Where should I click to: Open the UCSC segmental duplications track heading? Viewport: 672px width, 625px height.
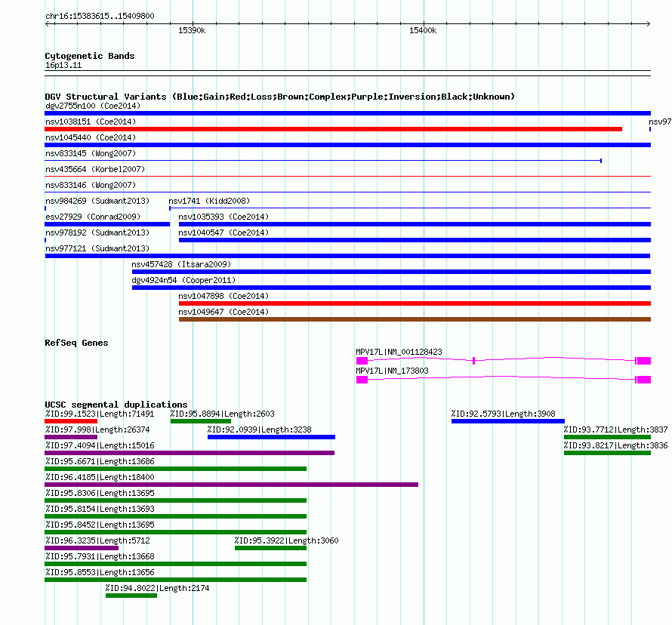(116, 405)
